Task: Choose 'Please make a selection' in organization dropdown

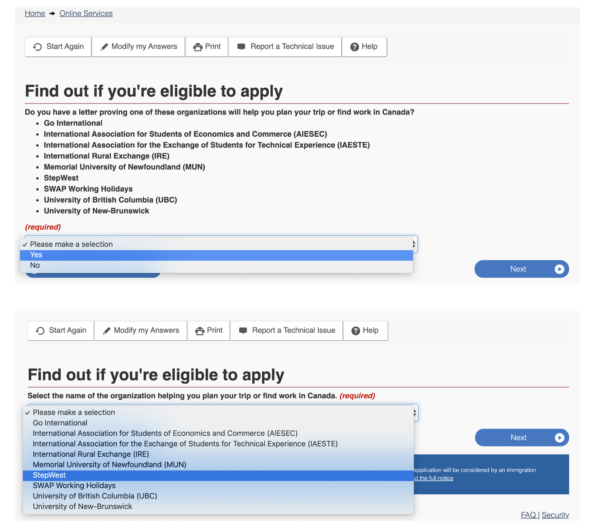Action: (218, 412)
